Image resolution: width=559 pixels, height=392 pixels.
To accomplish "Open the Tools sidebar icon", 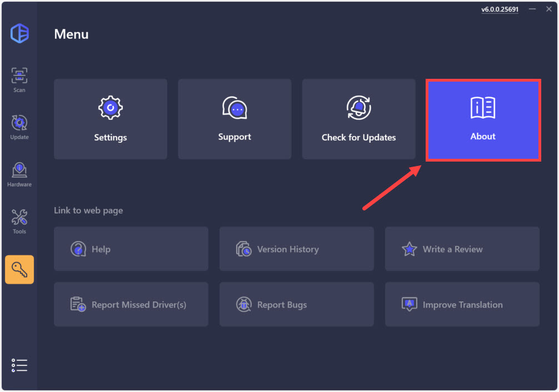I will pyautogui.click(x=19, y=222).
